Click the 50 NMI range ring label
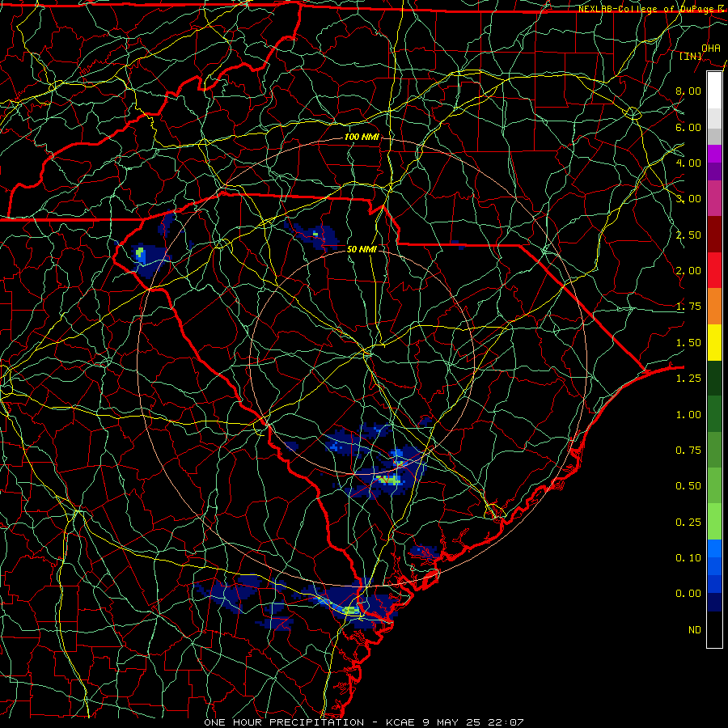Viewport: 728px width, 728px height. (x=362, y=249)
